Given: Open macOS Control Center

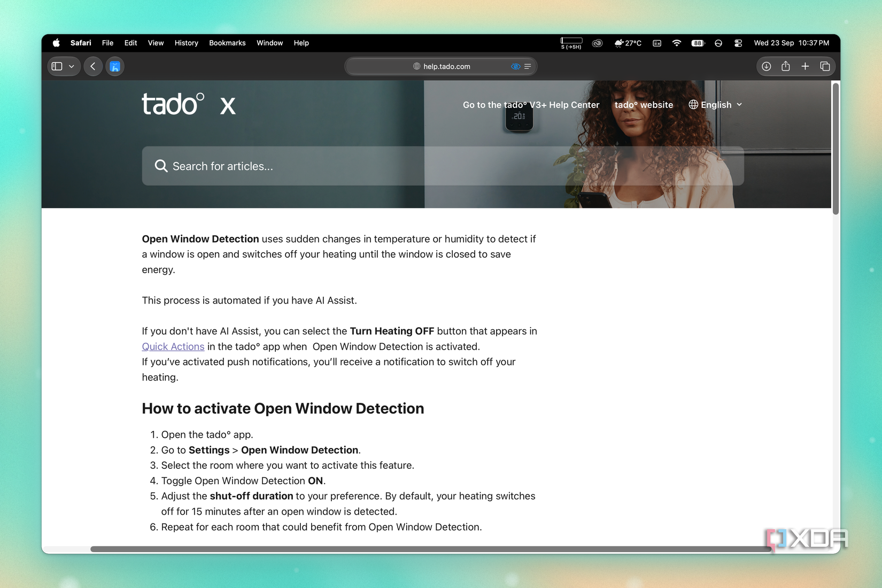Looking at the screenshot, I should [x=738, y=43].
